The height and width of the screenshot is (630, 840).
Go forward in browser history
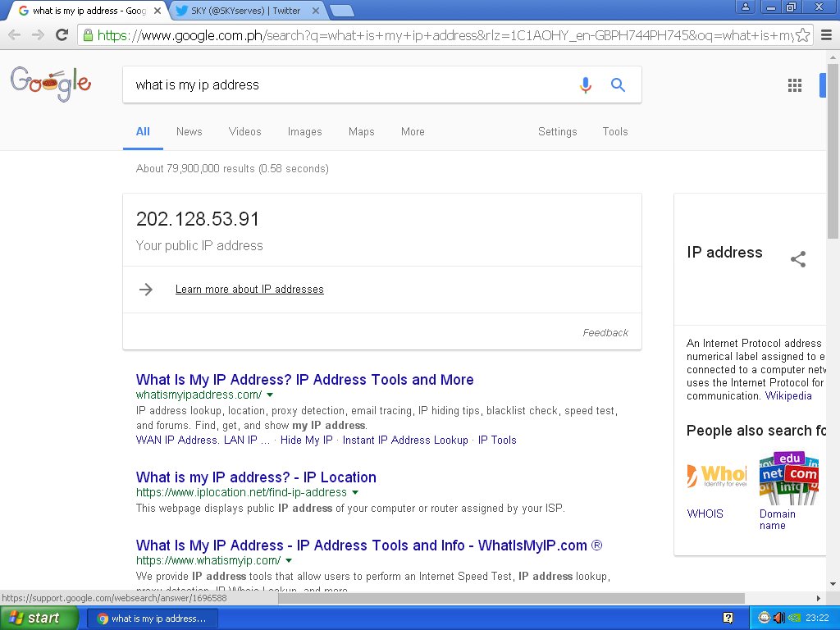(x=38, y=35)
